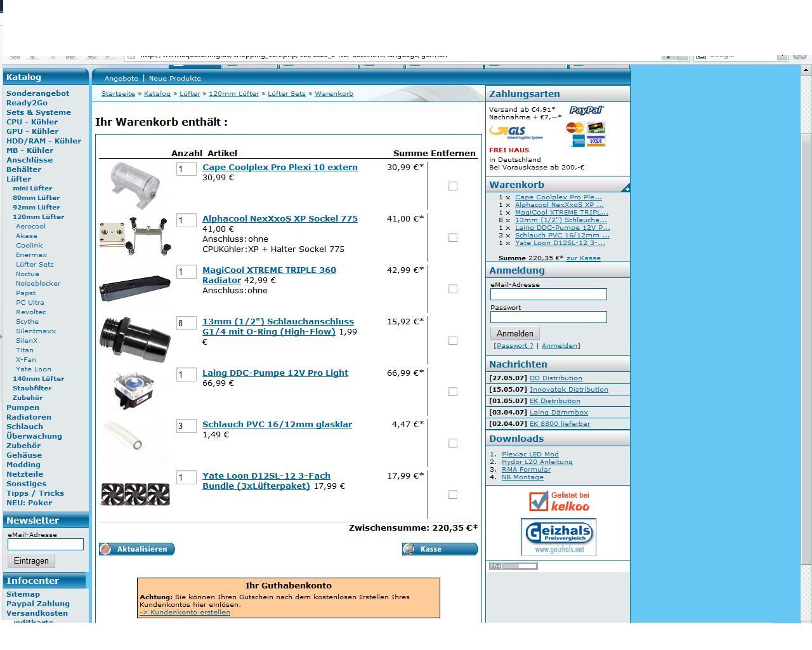Open 120mm Lüfter subcategory
Viewport: 812px width, 650px height.
(39, 217)
